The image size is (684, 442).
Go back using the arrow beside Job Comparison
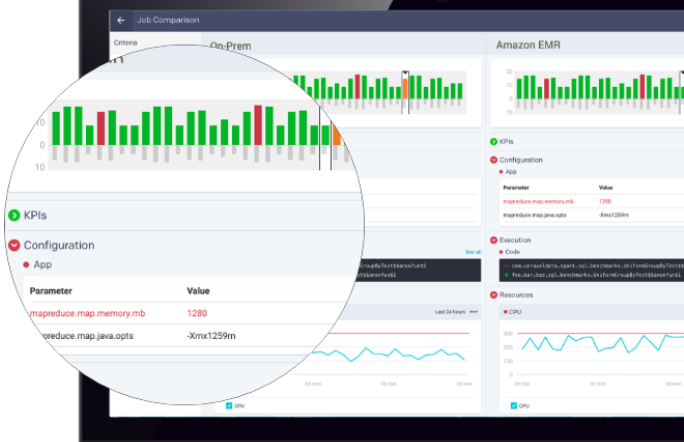121,20
